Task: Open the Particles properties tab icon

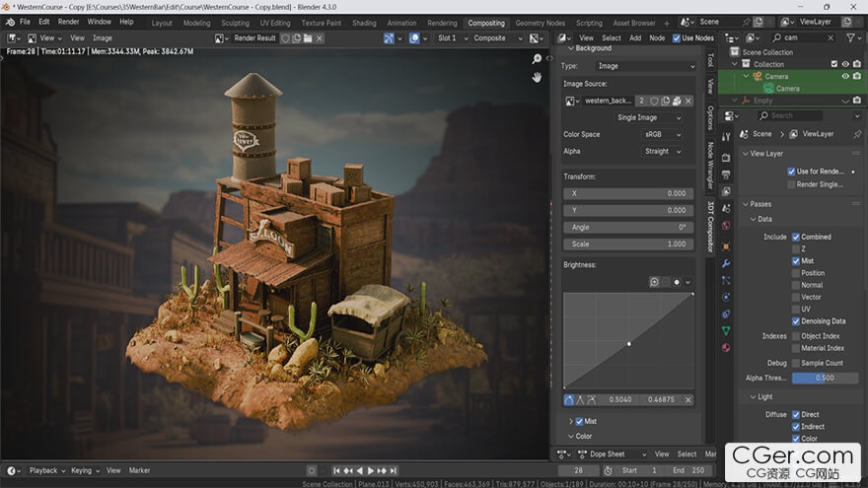Action: coord(726,281)
